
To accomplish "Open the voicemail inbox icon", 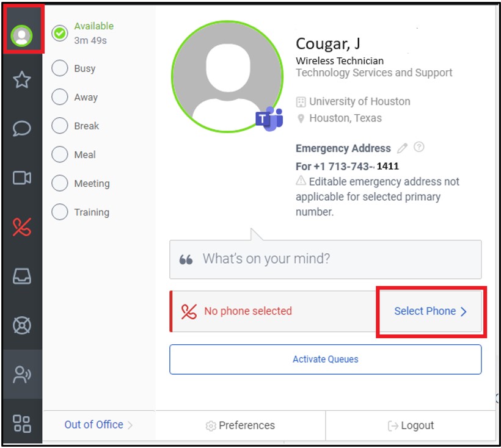I will pos(22,277).
